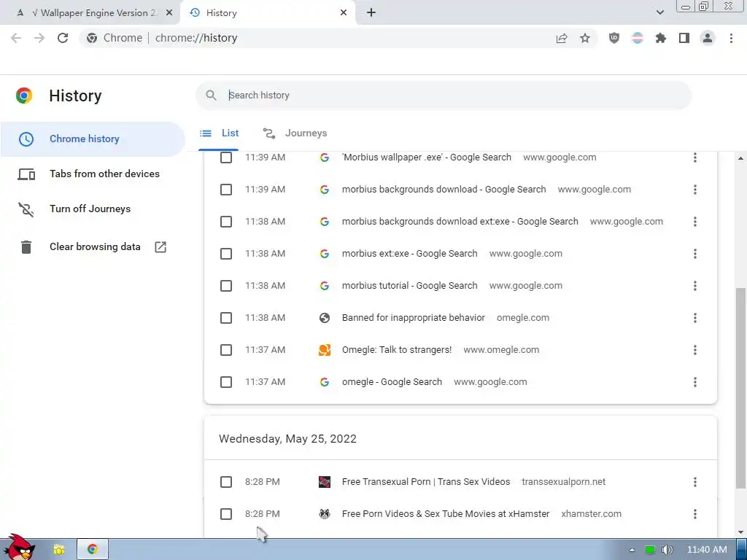Open the volume speaker tray icon

coord(667,550)
